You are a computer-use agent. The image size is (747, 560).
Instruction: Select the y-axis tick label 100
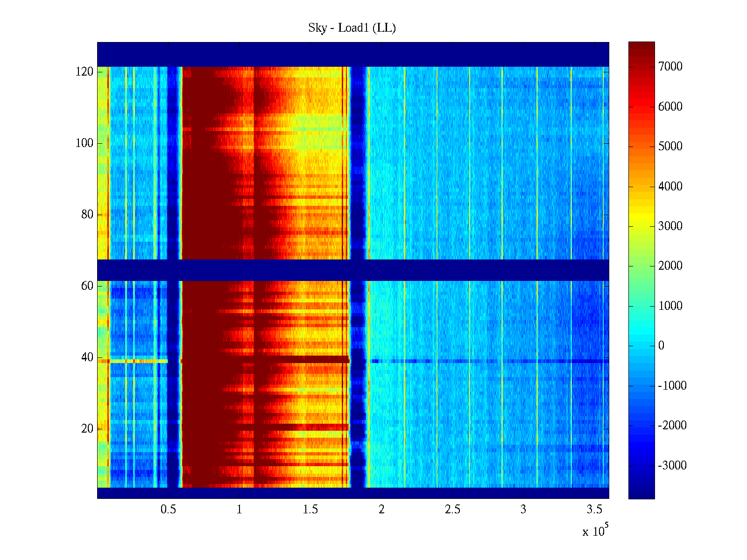click(x=84, y=143)
